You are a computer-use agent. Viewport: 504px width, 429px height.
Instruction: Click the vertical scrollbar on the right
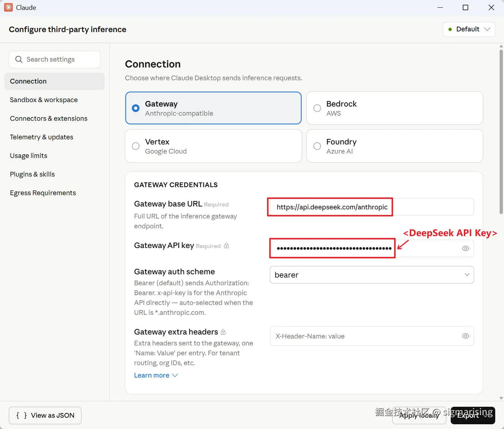(x=501, y=131)
